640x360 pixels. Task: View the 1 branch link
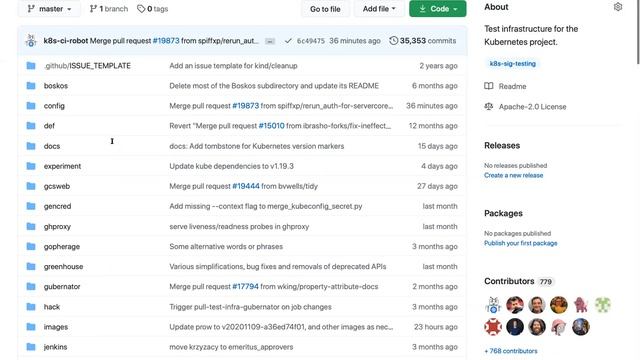pos(109,9)
